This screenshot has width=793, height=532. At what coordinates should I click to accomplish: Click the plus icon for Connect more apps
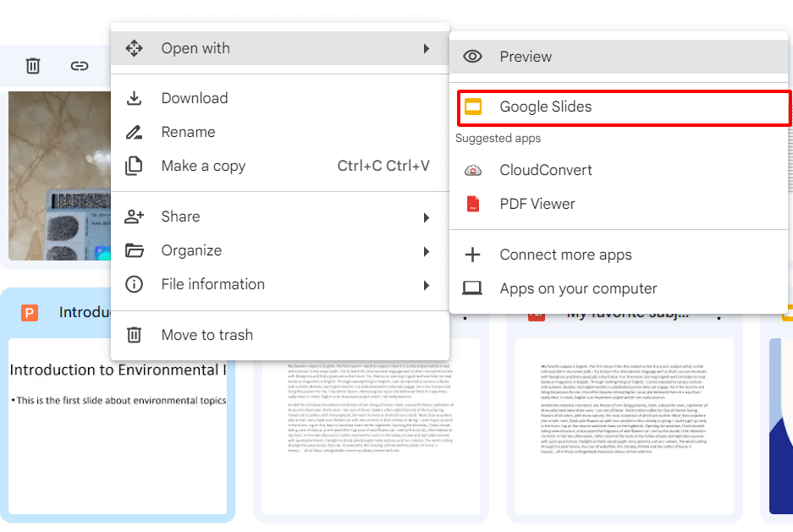point(473,255)
